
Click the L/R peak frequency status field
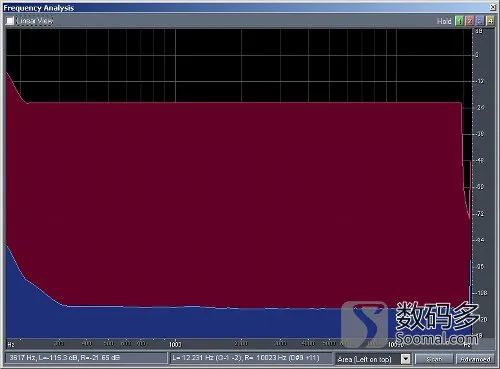(251, 358)
